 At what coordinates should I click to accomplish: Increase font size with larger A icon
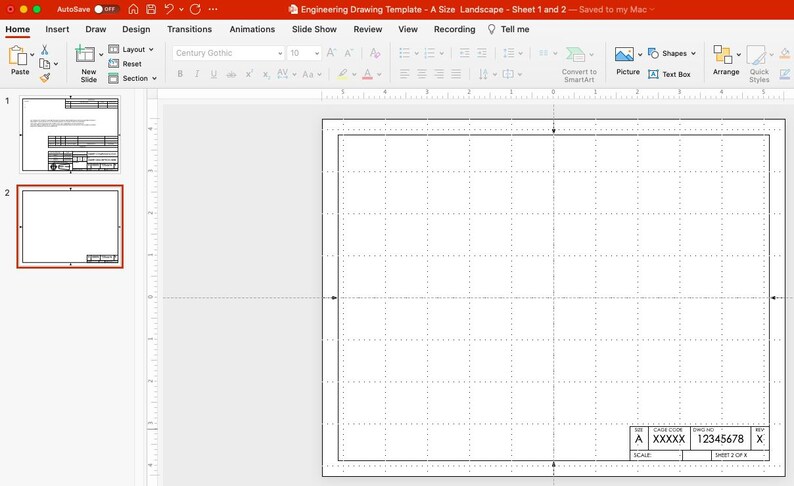(331, 53)
